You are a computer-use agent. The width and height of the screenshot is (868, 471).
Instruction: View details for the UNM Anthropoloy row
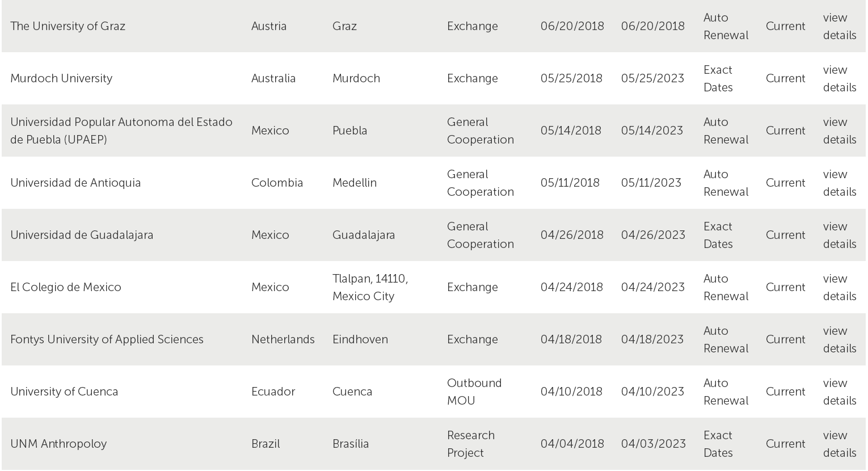click(839, 444)
